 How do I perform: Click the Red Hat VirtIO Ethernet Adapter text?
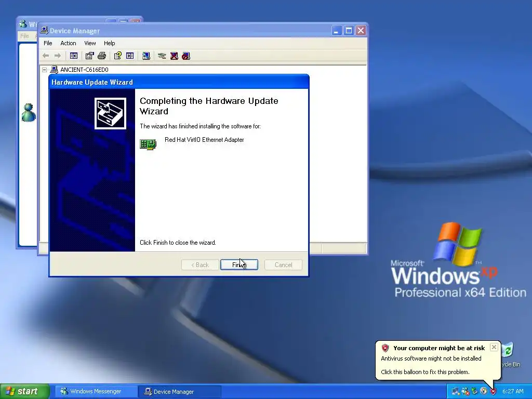click(x=204, y=140)
